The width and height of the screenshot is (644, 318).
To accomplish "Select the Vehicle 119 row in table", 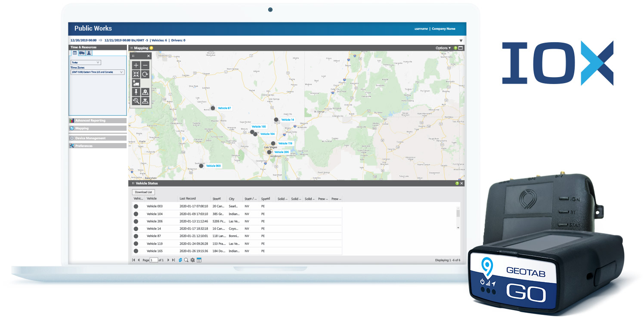I will click(x=237, y=243).
